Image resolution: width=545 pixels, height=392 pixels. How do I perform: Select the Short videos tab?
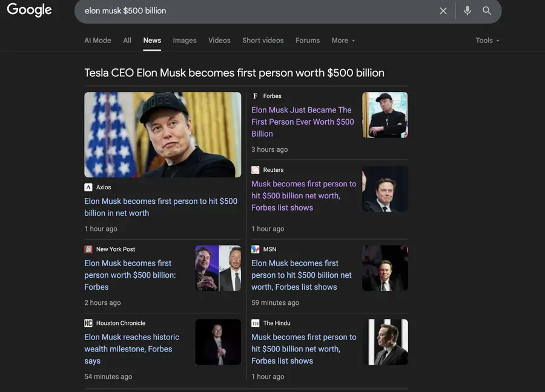[x=263, y=41]
